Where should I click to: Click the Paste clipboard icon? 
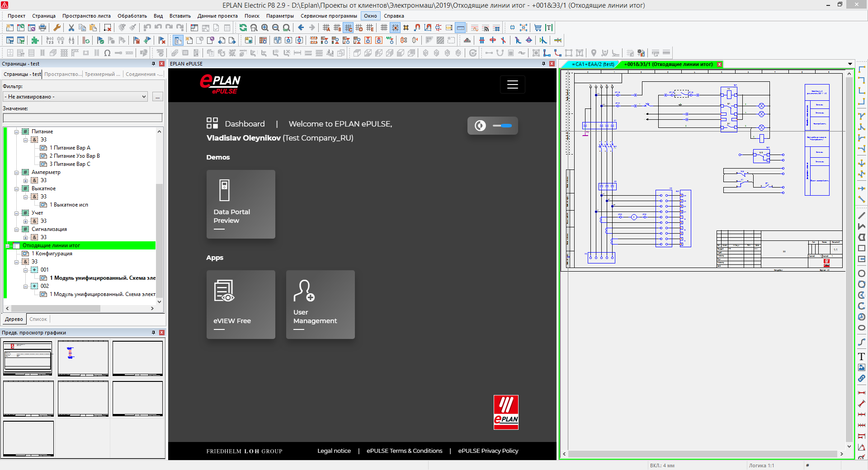click(x=93, y=28)
